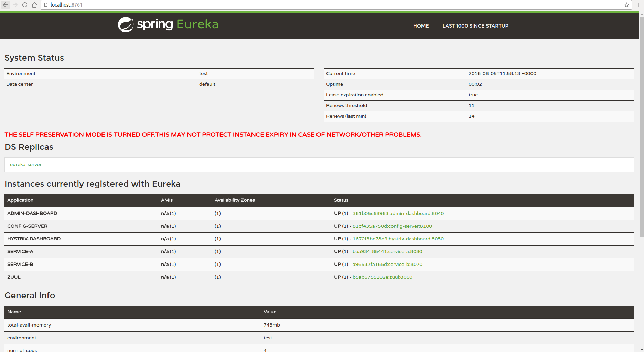The height and width of the screenshot is (352, 644).
Task: Select the HYSTRIX-DASHBOARD application name
Action: click(x=34, y=239)
